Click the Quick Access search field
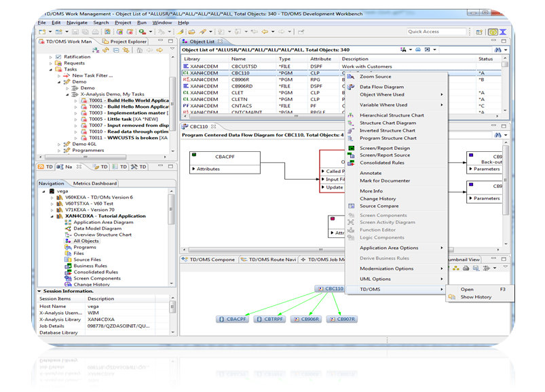 436,32
